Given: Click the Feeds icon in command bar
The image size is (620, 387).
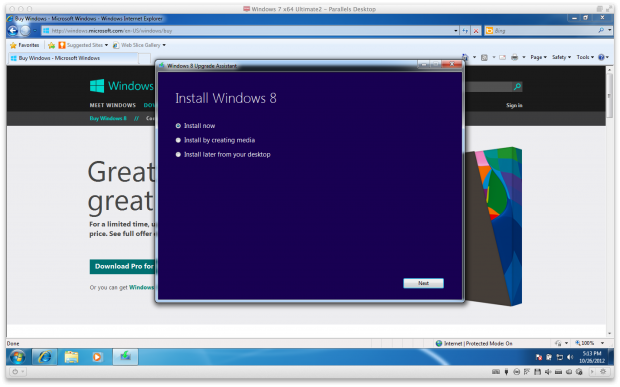Looking at the screenshot, I should point(484,57).
